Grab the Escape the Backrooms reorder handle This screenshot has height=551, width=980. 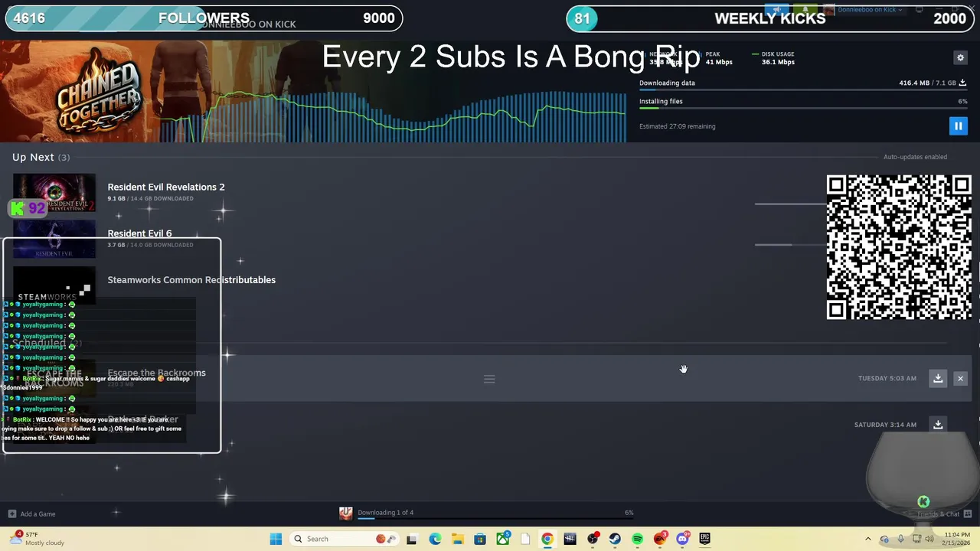tap(489, 379)
